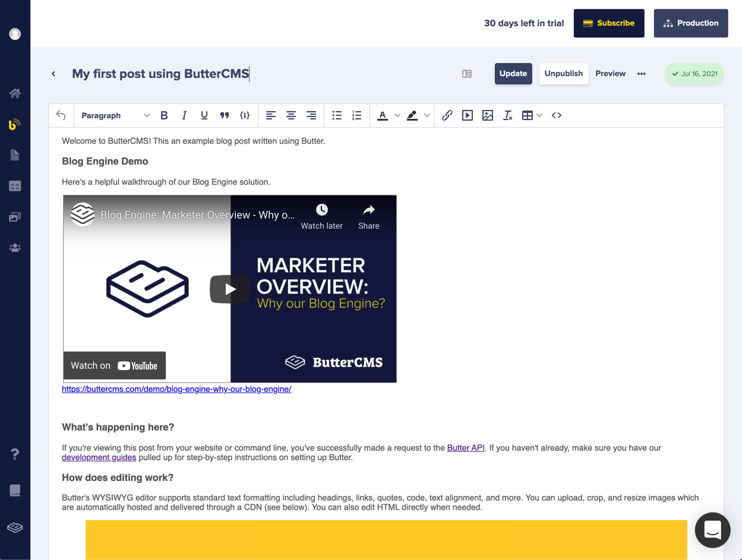Click the Subscribe button

click(x=609, y=23)
